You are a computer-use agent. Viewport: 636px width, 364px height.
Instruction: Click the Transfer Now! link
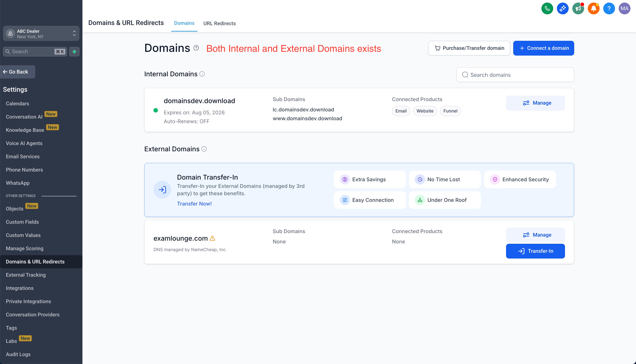(194, 204)
